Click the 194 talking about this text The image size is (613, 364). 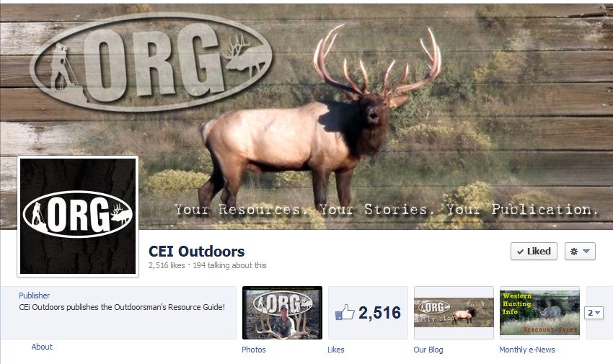pos(229,265)
